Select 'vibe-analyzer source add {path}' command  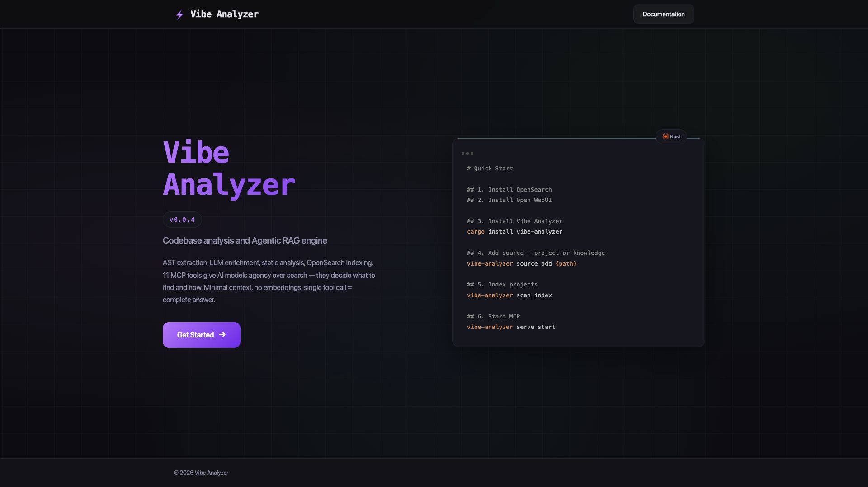coord(522,264)
